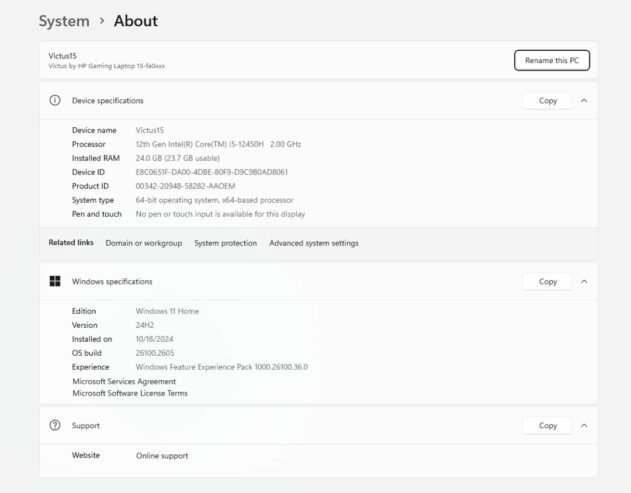
Task: Open Domain or workgroup link
Action: coord(144,243)
